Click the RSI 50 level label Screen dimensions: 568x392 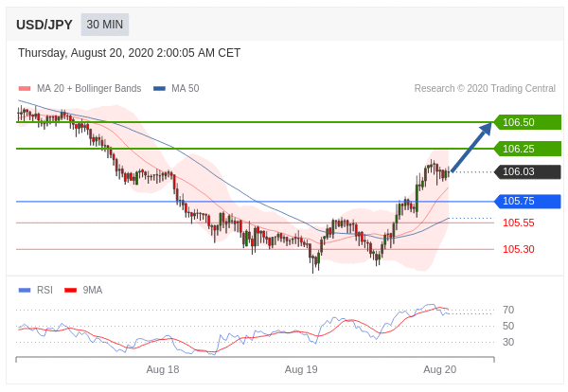click(x=508, y=326)
